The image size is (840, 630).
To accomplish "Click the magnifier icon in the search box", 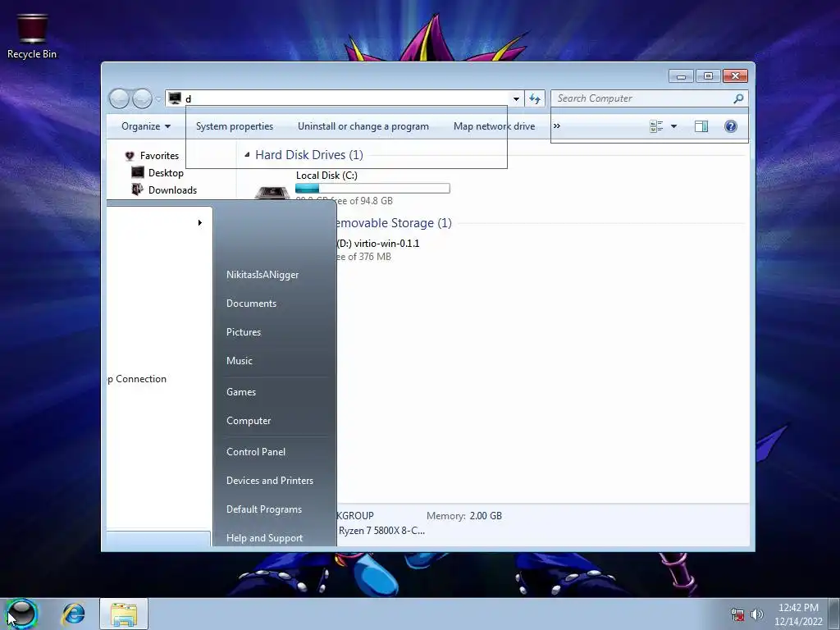I will (738, 98).
